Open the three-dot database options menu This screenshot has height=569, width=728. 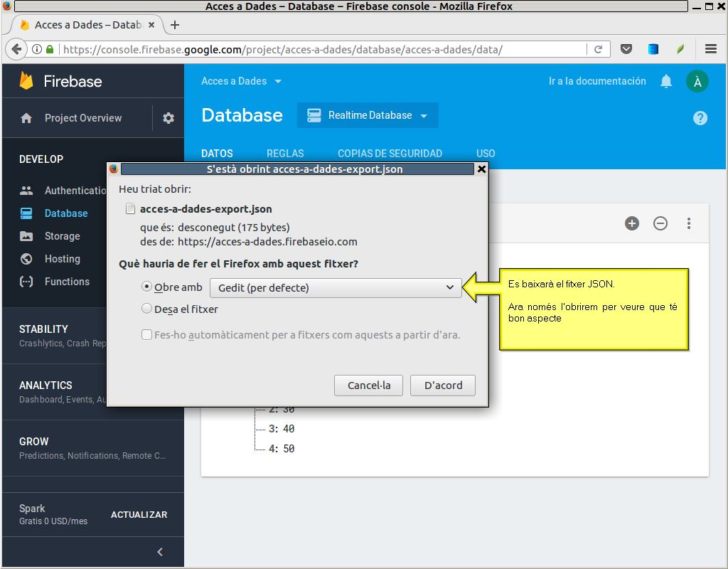pyautogui.click(x=689, y=223)
